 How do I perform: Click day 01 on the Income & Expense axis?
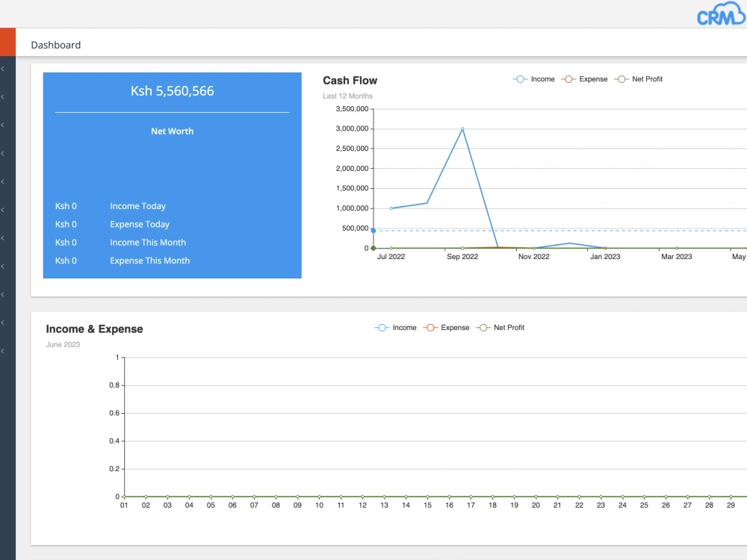[x=124, y=505]
